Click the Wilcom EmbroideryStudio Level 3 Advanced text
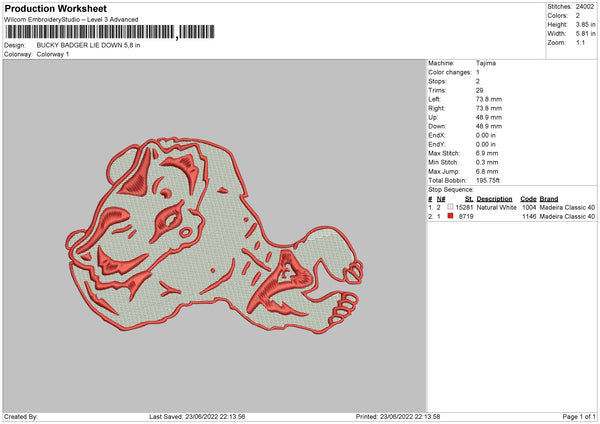Screen dimensions: 600x424 click(71, 20)
